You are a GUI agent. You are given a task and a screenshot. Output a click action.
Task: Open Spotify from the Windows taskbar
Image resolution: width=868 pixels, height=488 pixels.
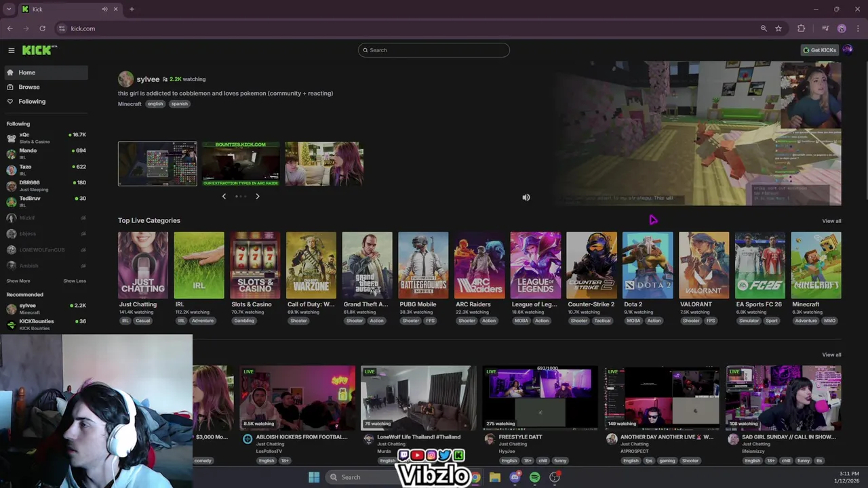click(535, 477)
